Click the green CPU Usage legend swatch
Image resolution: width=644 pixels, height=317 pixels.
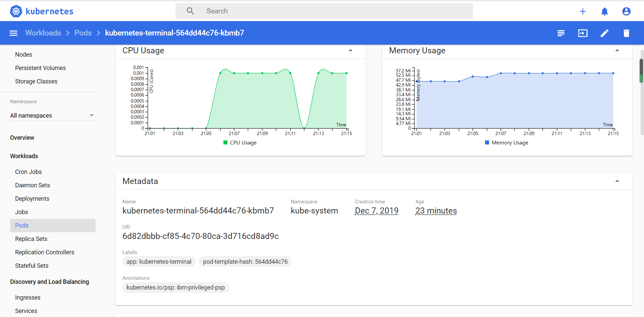[225, 142]
